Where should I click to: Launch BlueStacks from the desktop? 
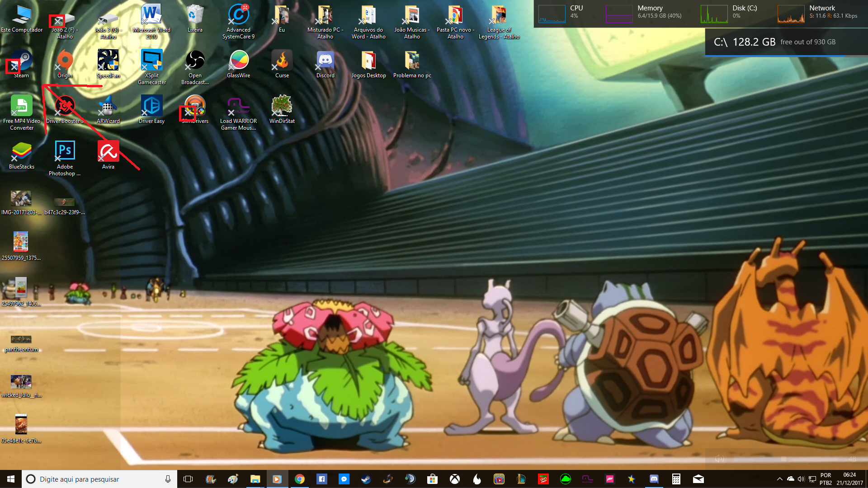(x=21, y=155)
